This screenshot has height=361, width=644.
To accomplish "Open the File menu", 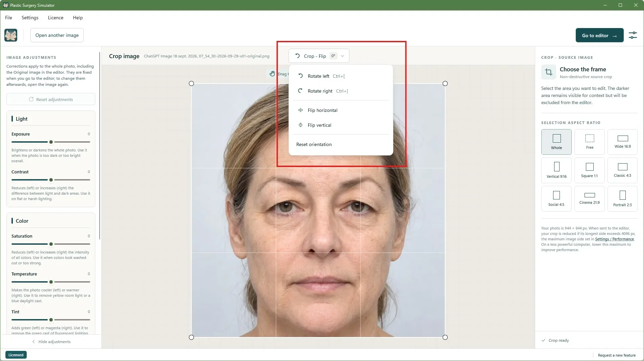I will point(8,18).
